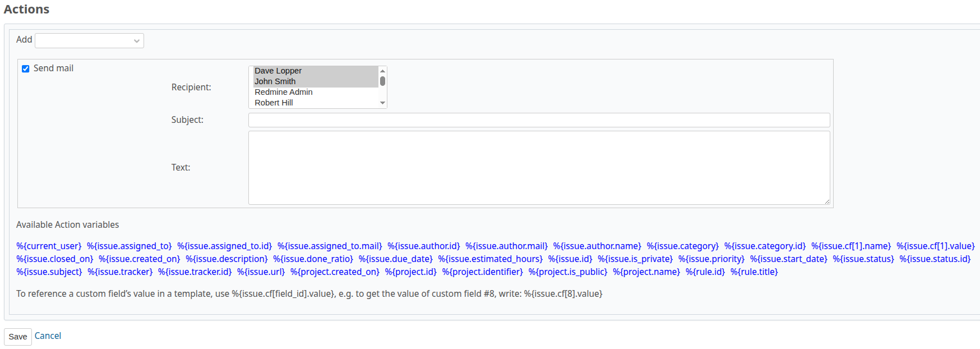
Task: Open the Add action dropdown
Action: point(89,40)
